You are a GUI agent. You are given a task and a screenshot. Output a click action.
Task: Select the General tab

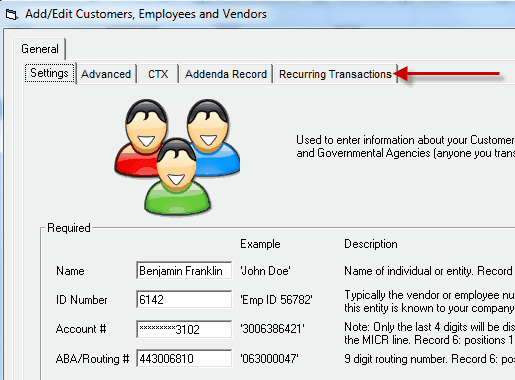40,49
